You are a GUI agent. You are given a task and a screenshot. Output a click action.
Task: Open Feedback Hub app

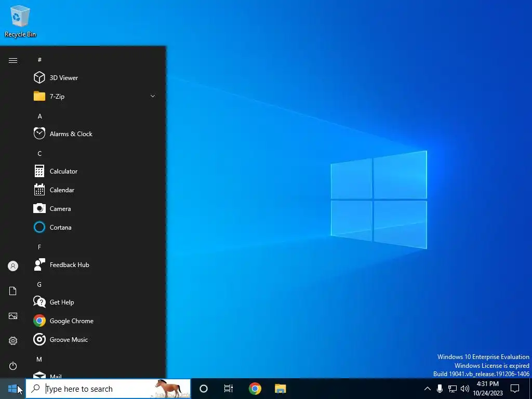tap(95, 264)
